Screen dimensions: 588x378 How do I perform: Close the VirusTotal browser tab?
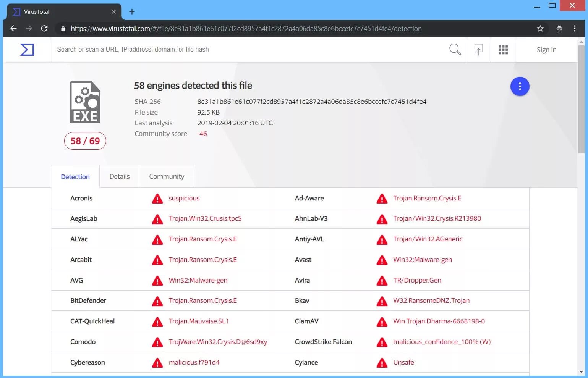(x=113, y=12)
